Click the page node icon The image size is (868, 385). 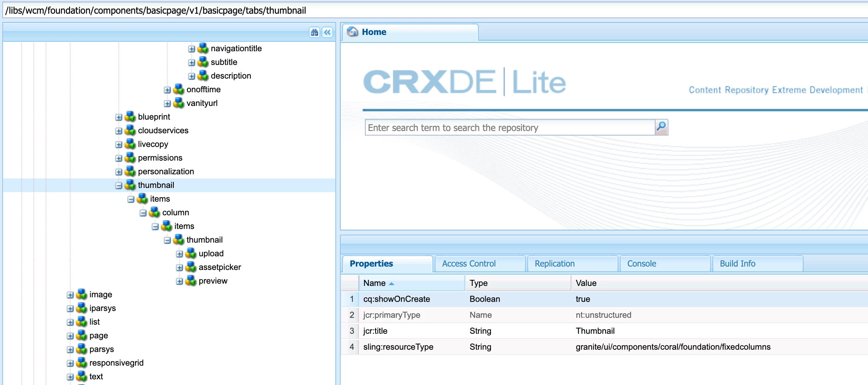(82, 335)
